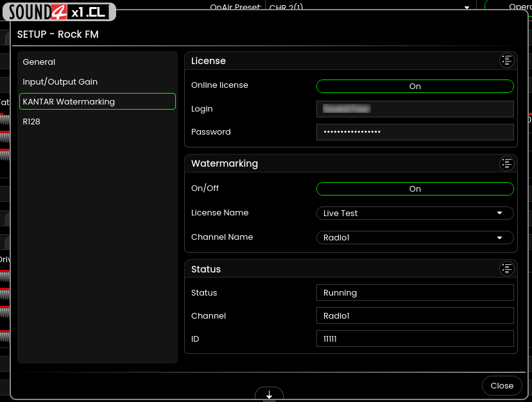The image size is (532, 402).
Task: Open the OnAir Preset dropdown
Action: click(370, 6)
